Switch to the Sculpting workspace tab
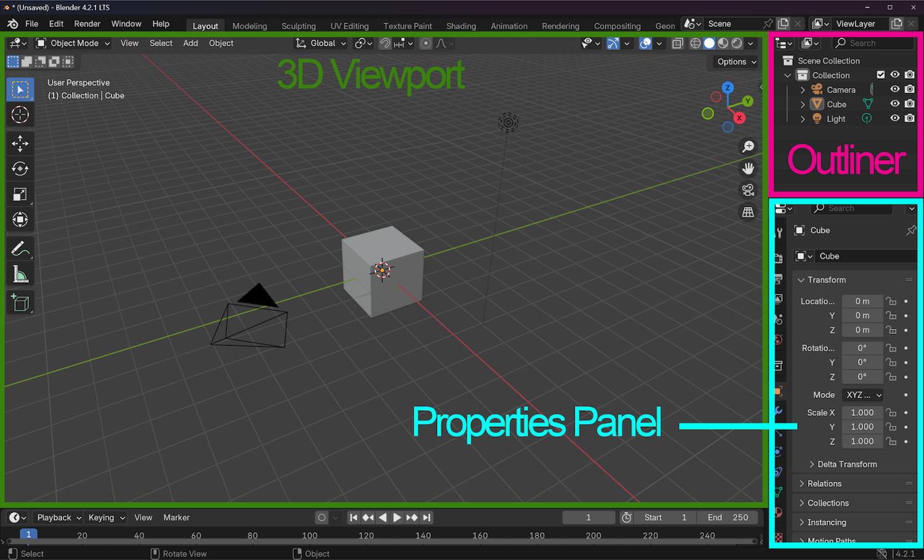Viewport: 924px width, 560px height. click(x=299, y=26)
